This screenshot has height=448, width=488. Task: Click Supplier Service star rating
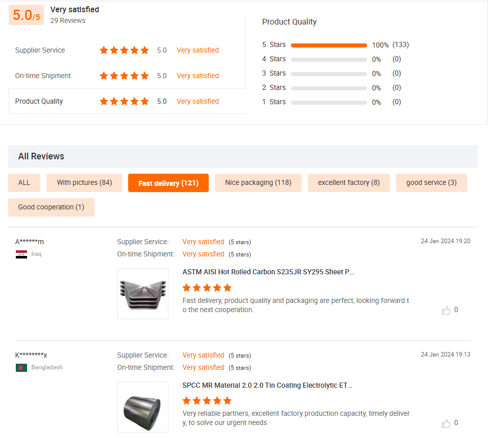pos(124,50)
